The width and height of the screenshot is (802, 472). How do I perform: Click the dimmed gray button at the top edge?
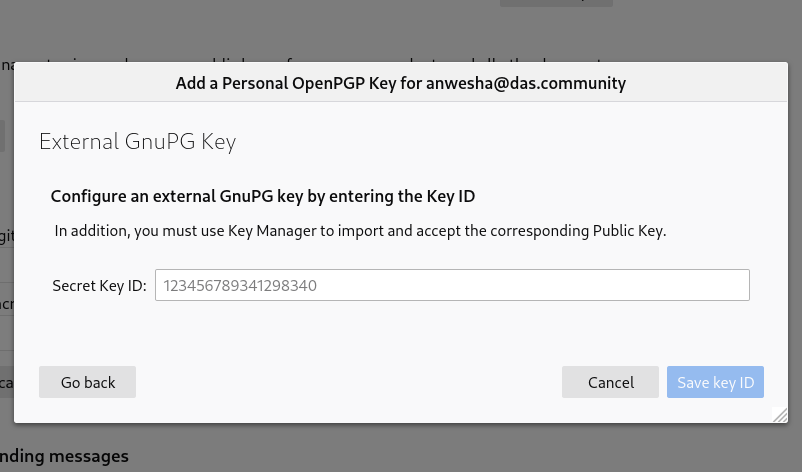tap(556, 3)
